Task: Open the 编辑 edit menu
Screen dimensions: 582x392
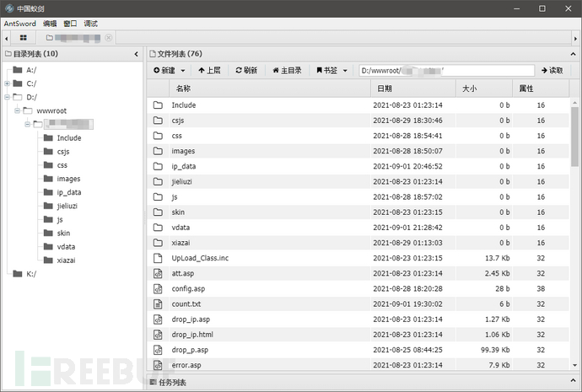Action: coord(50,24)
